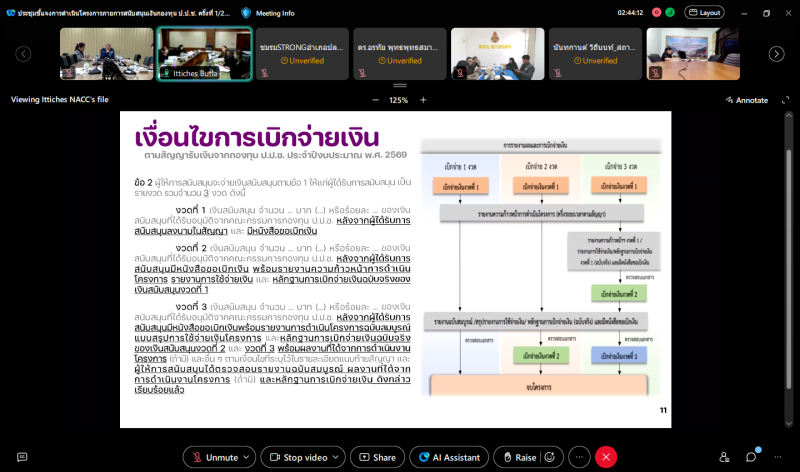This screenshot has width=800, height=472.
Task: Stop video from the camera
Action: (x=298, y=457)
